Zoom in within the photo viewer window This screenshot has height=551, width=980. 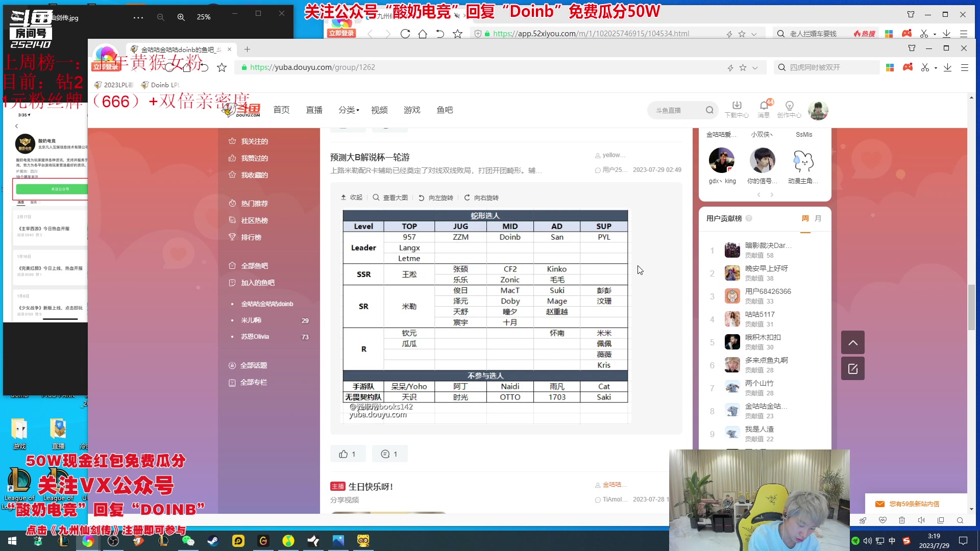click(181, 17)
